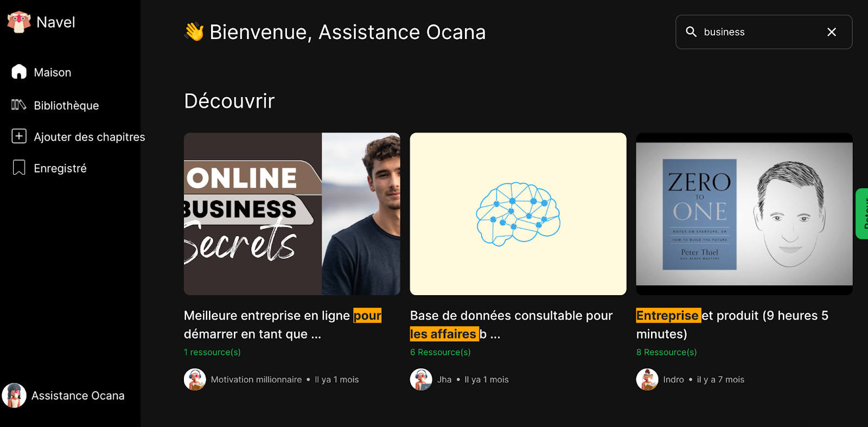This screenshot has height=427, width=868.
Task: Click the Motivation millionnaire author avatar
Action: 195,379
